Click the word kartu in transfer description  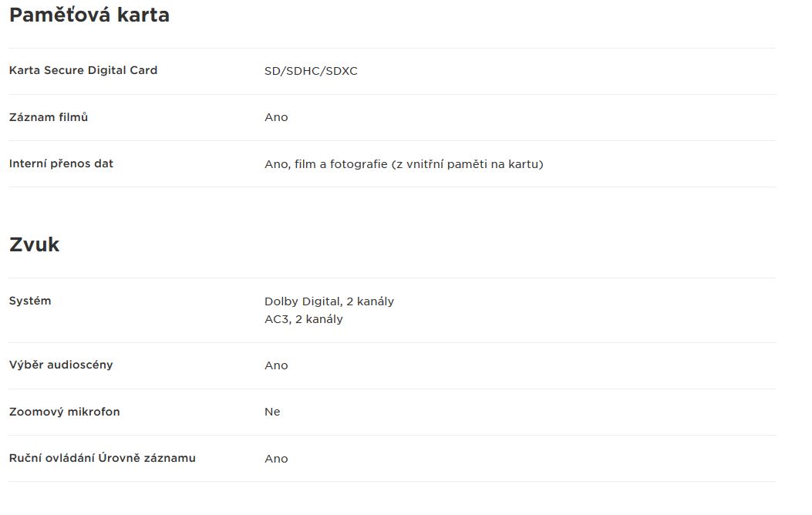[x=526, y=164]
